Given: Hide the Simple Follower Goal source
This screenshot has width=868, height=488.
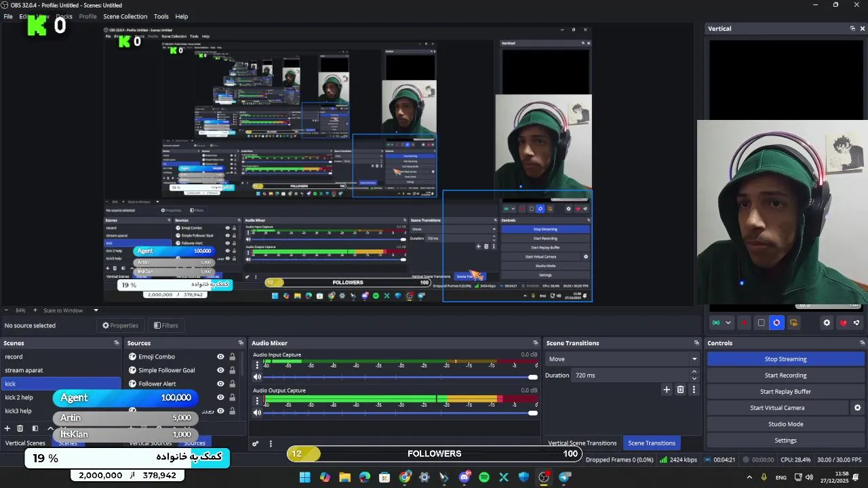Looking at the screenshot, I should click(x=220, y=370).
